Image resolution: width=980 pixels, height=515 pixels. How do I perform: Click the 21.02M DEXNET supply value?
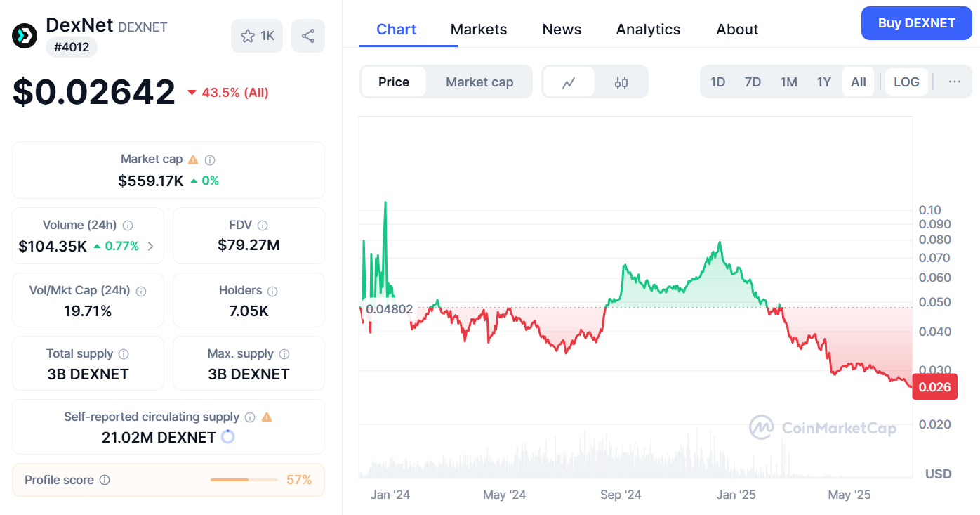pyautogui.click(x=159, y=437)
